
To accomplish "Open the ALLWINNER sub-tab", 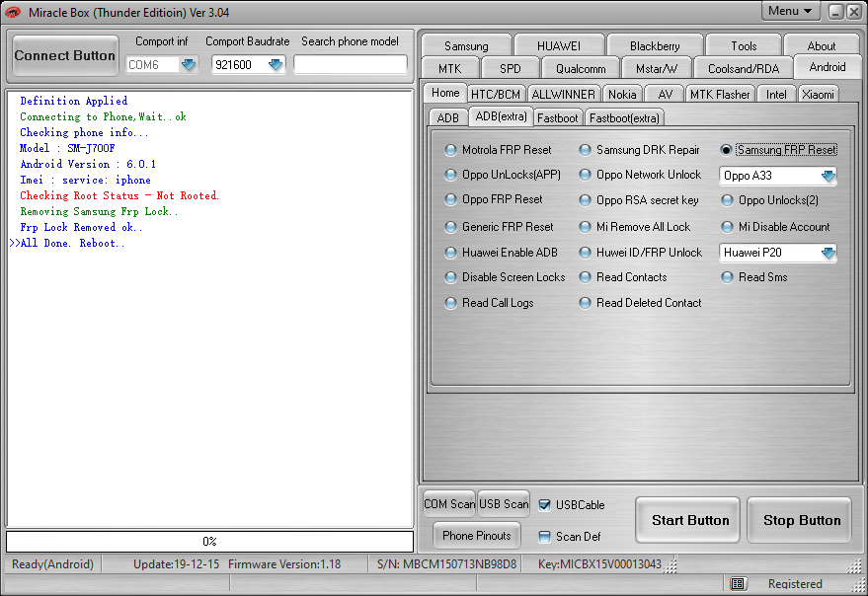I will (x=563, y=95).
